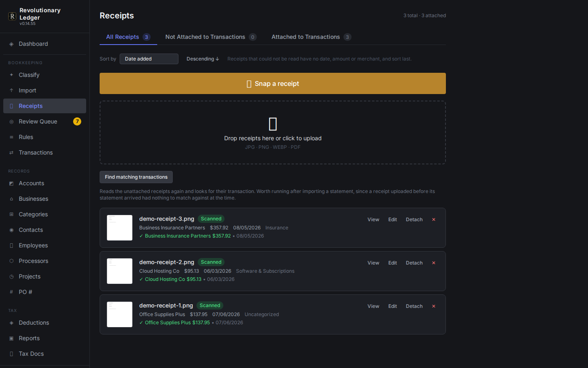Viewport: 588px width, 368px height.
Task: Open the Sort by Date added dropdown
Action: click(149, 59)
